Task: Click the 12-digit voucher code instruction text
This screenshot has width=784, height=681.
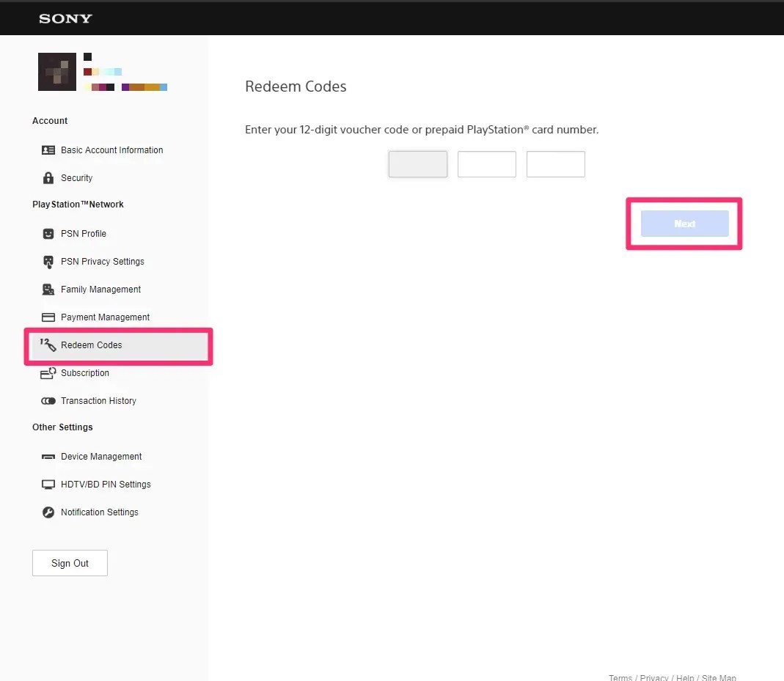Action: pos(422,130)
